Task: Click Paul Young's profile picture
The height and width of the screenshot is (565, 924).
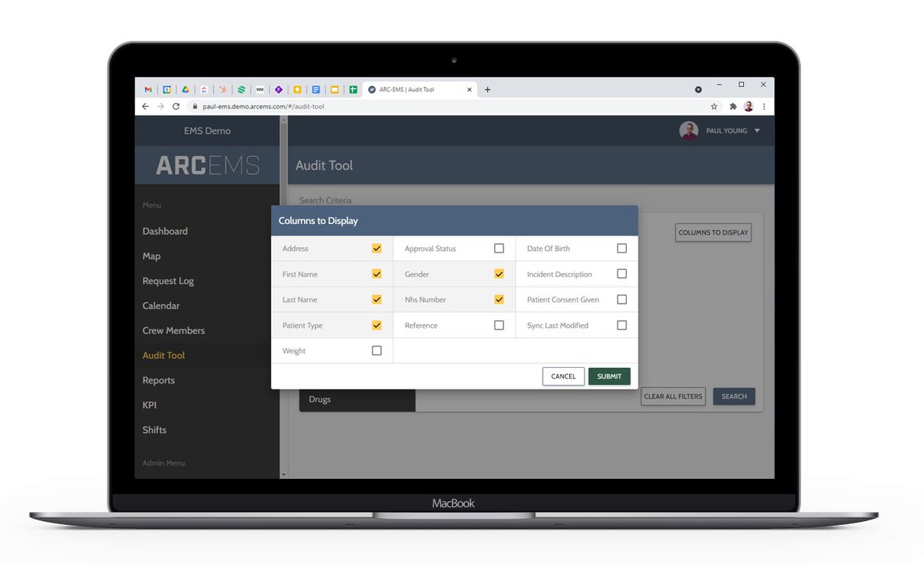Action: (688, 131)
